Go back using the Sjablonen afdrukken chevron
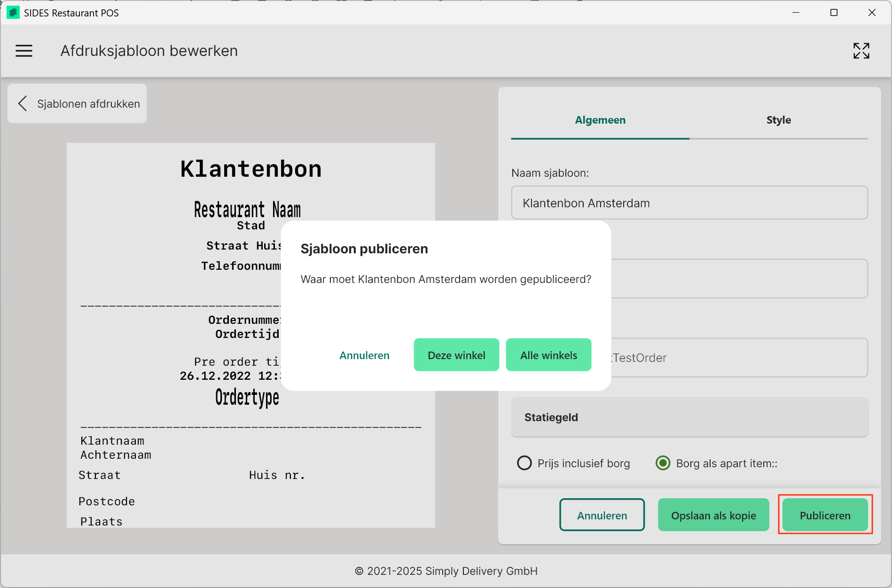 point(23,103)
